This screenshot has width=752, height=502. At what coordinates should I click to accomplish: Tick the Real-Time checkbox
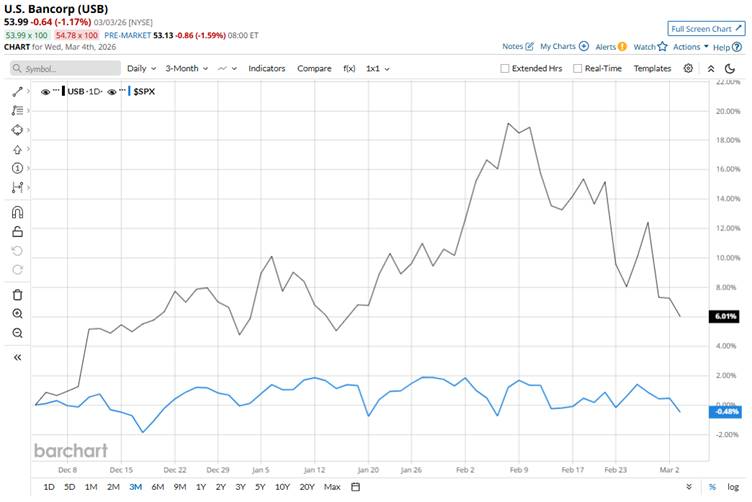coord(578,69)
